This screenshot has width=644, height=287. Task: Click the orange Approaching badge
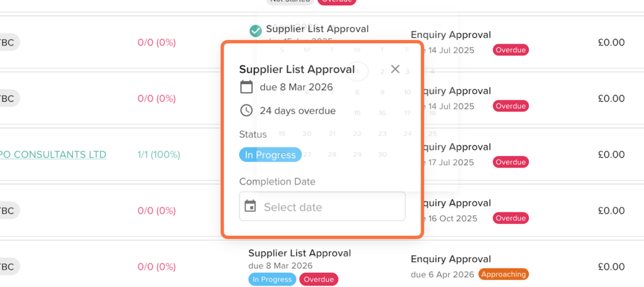click(x=503, y=274)
